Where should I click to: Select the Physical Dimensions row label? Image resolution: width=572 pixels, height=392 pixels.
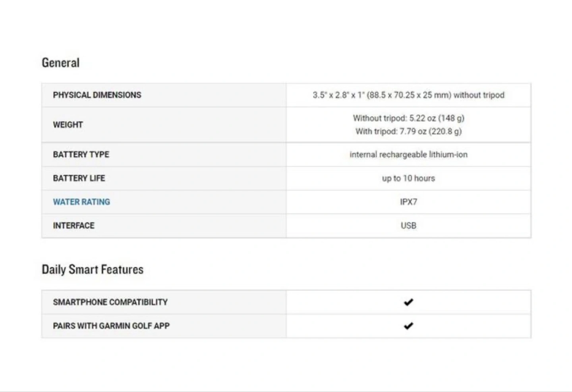pos(97,95)
